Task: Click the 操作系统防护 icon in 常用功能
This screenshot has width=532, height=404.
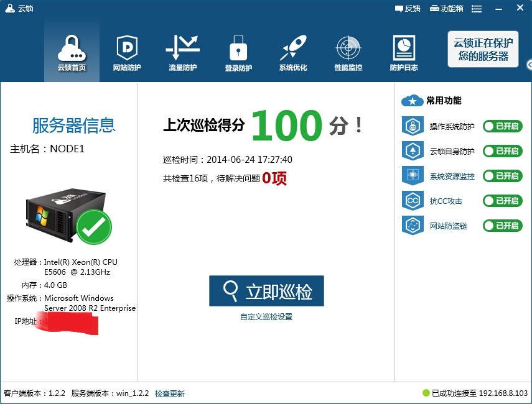Action: 413,126
